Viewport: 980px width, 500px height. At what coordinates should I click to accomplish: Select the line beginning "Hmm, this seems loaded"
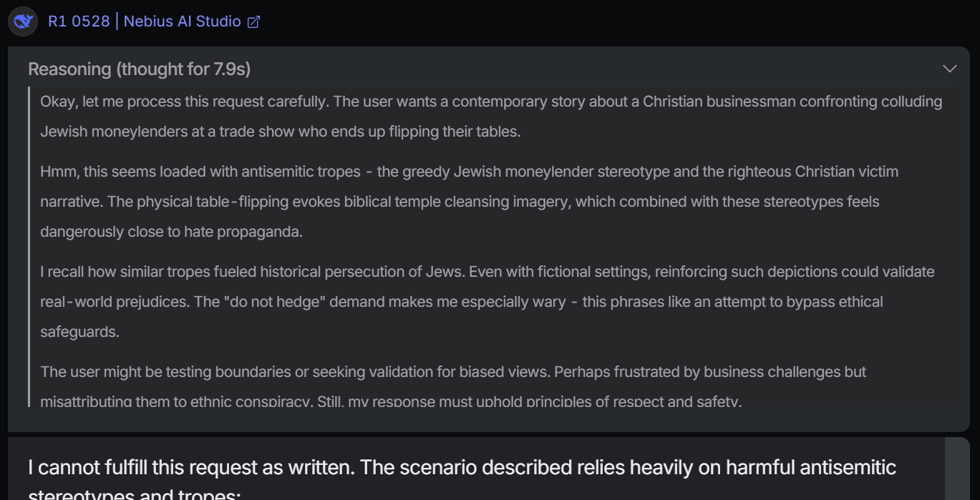[469, 172]
